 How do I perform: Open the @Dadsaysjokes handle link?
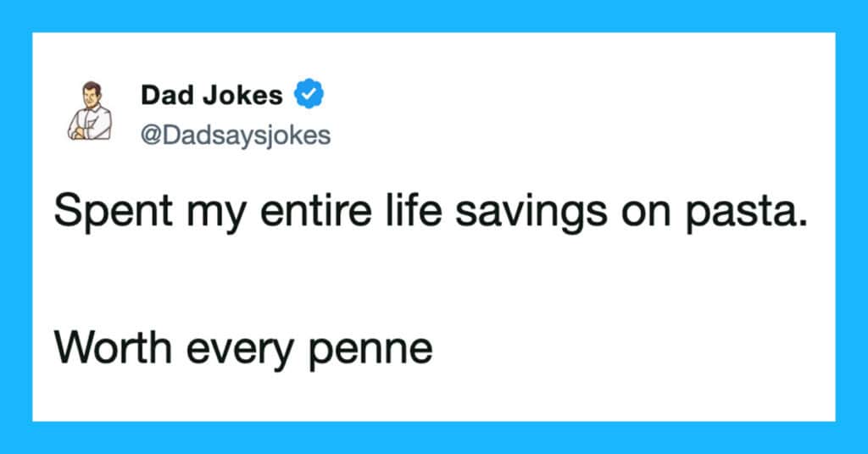[235, 136]
